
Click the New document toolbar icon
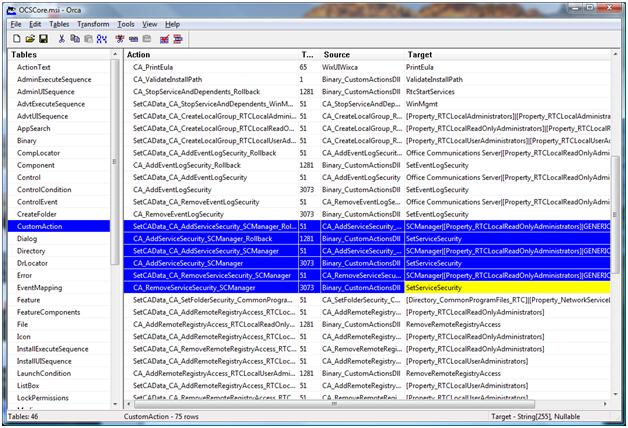coord(17,38)
